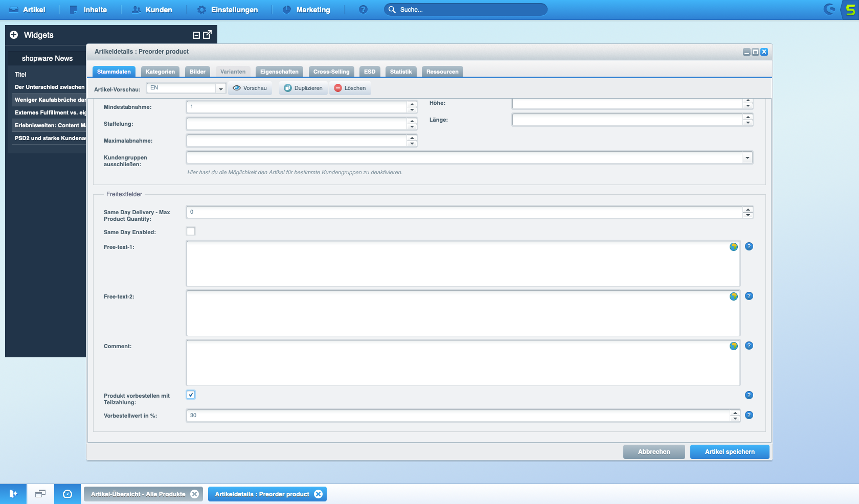The height and width of the screenshot is (504, 859).
Task: Click the Vorschau preview button
Action: pos(250,88)
